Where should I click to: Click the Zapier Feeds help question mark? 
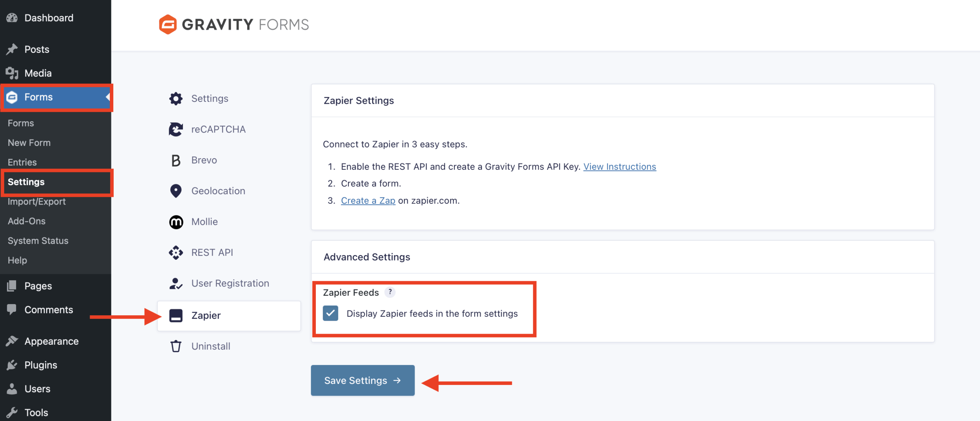point(390,292)
